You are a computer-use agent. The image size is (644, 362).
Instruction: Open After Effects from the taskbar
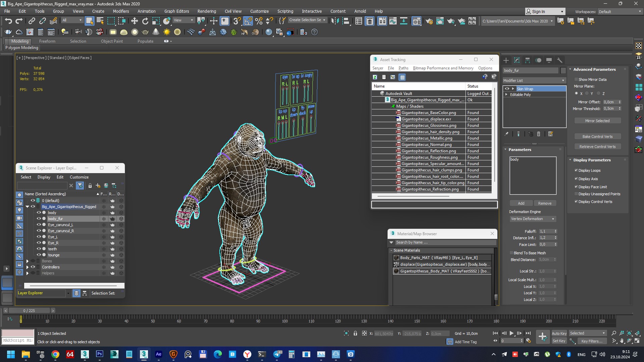coord(159,354)
